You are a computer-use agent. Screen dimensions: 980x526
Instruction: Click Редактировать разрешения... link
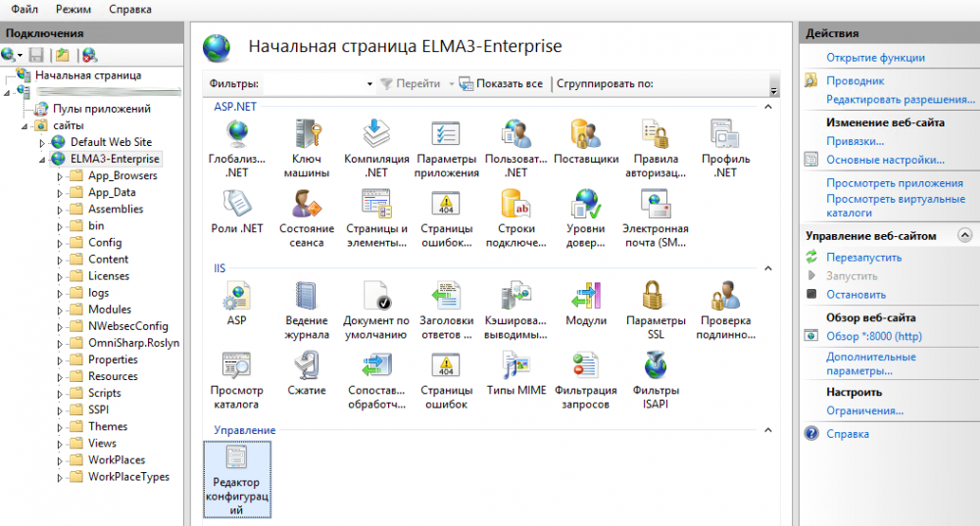tap(901, 99)
